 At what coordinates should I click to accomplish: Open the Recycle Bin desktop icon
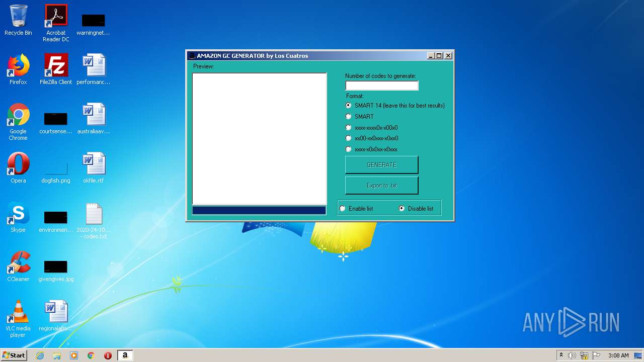(18, 21)
